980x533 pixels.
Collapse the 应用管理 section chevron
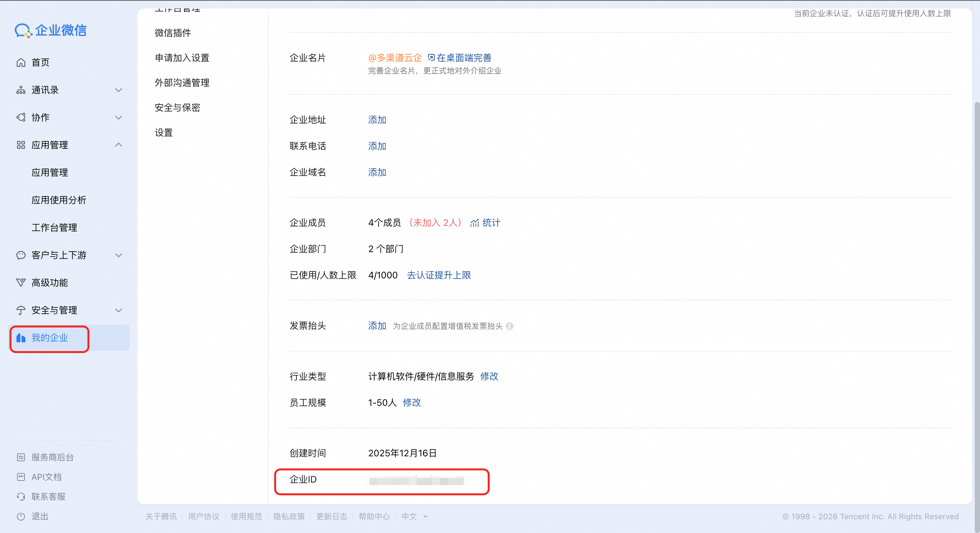pyautogui.click(x=118, y=145)
